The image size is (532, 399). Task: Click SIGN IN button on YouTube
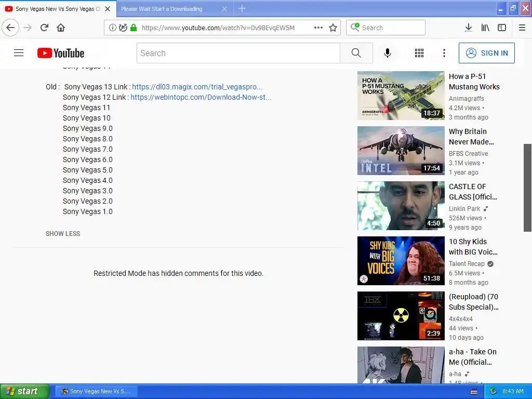pyautogui.click(x=486, y=53)
